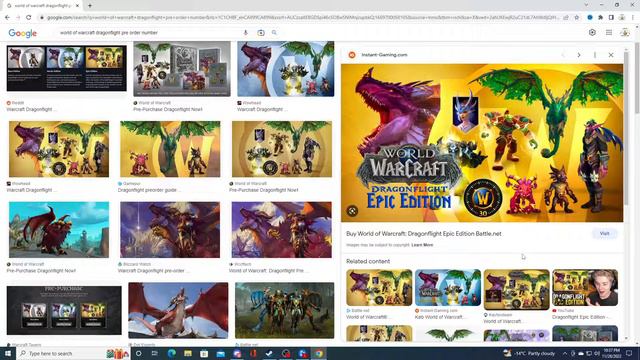This screenshot has height=360, width=640.
Task: Bookmark this page with the star icon
Action: [577, 18]
